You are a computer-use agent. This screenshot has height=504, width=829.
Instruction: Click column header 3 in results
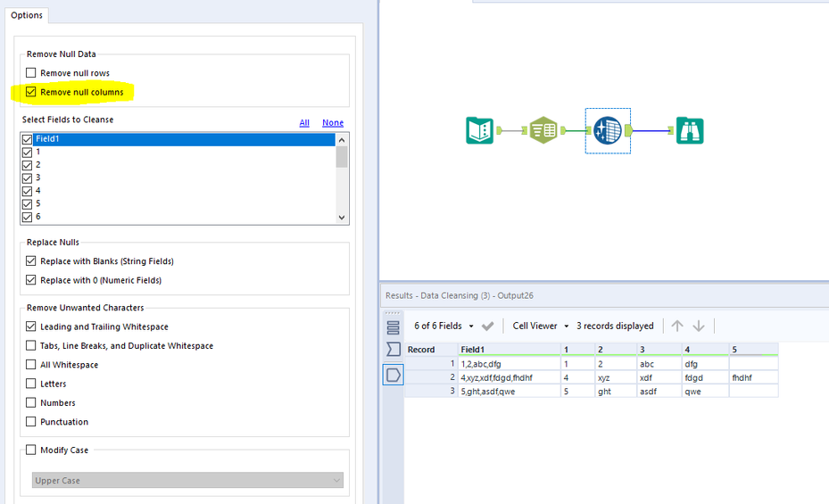click(659, 350)
